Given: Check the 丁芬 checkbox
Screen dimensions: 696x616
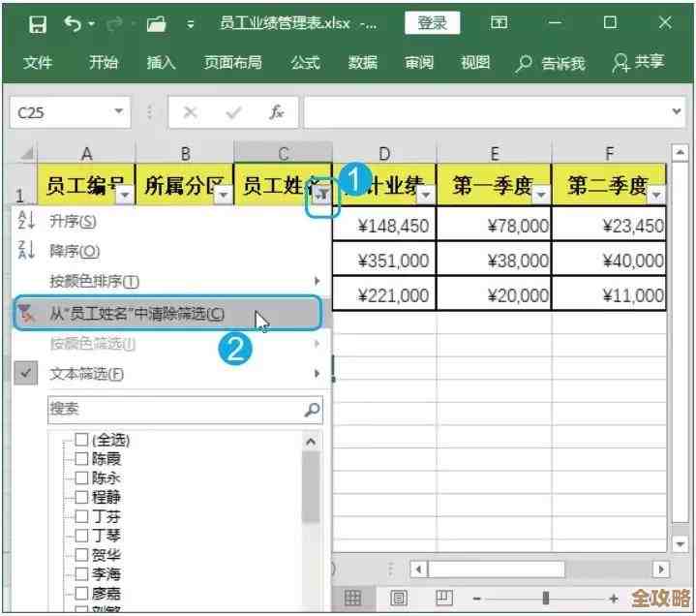Looking at the screenshot, I should pos(81,516).
